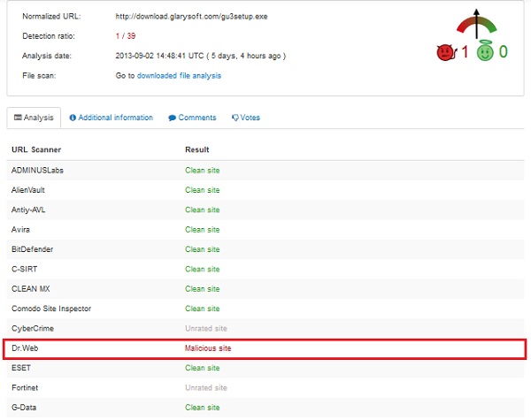Click the red devil malicious vote icon
This screenshot has width=531, height=420.
click(444, 53)
